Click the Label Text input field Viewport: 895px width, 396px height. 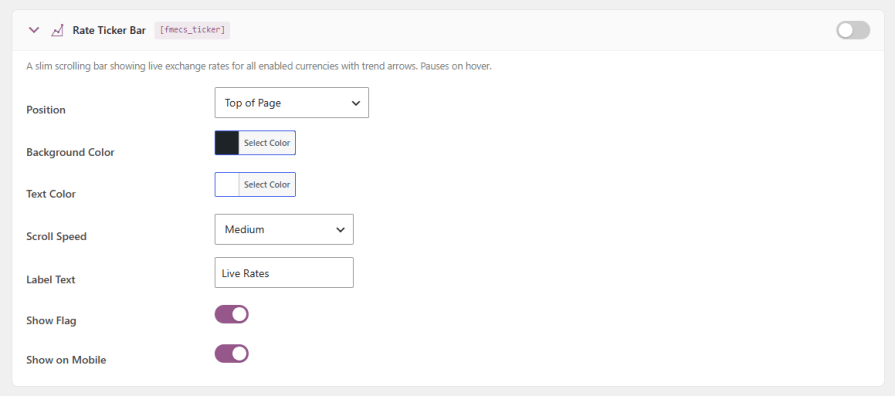[284, 273]
